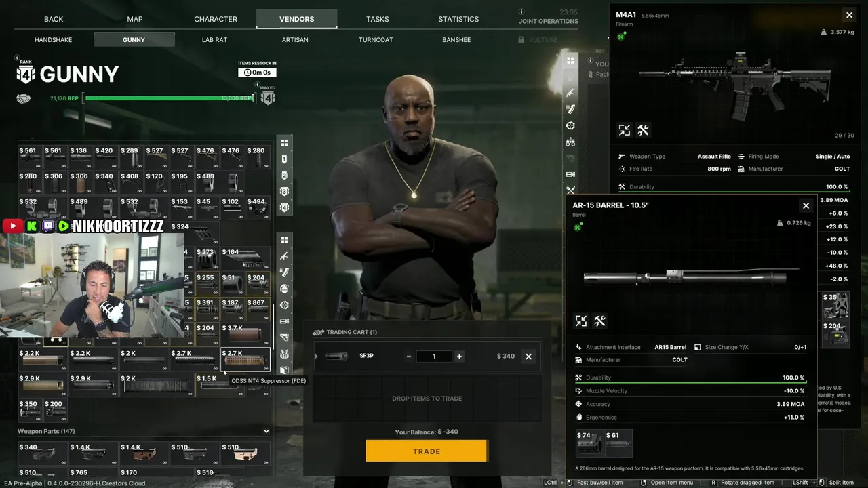Image resolution: width=868 pixels, height=488 pixels.
Task: Go to the Map tab
Action: [x=135, y=19]
